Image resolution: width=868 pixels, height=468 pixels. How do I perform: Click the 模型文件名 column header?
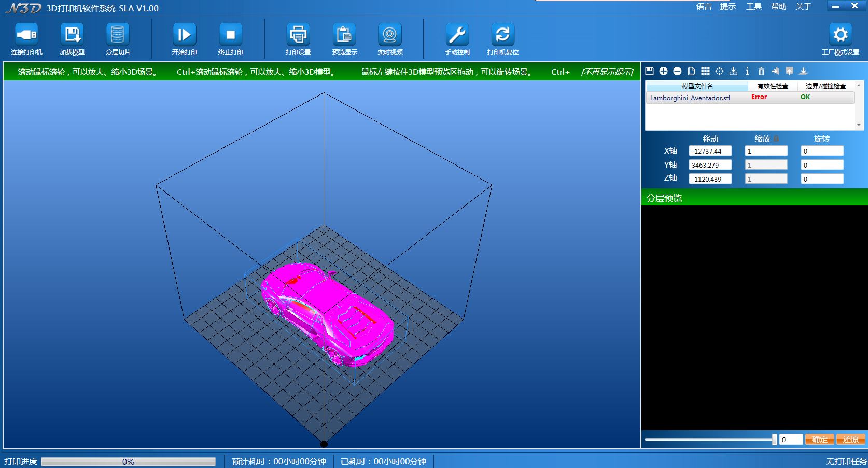point(697,86)
